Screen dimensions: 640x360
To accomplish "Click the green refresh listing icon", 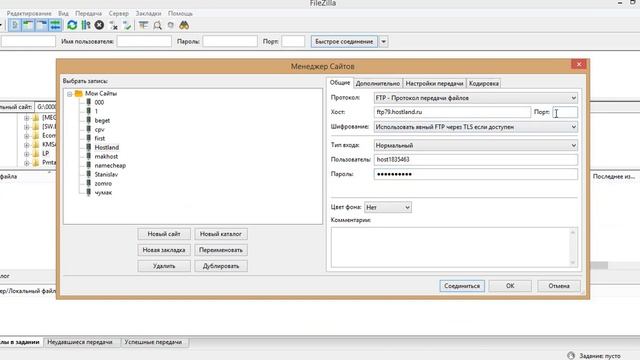I will (x=72, y=25).
